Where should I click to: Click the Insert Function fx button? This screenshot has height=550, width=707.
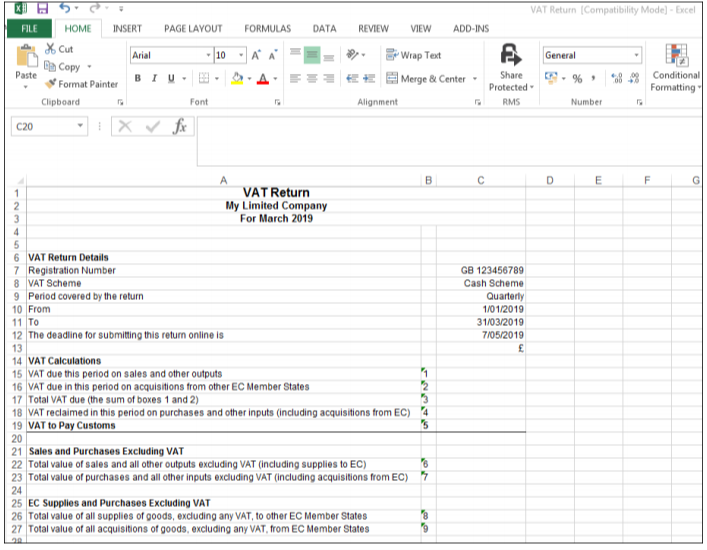click(179, 126)
